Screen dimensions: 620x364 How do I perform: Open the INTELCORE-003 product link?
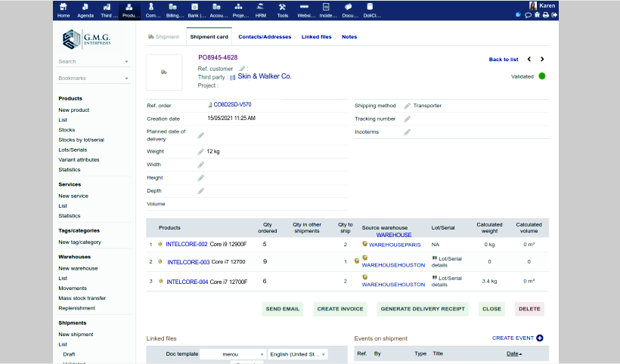click(x=188, y=262)
